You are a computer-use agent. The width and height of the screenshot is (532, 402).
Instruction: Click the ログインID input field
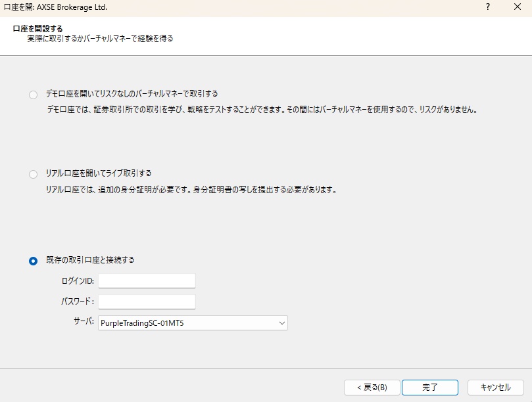(x=147, y=281)
